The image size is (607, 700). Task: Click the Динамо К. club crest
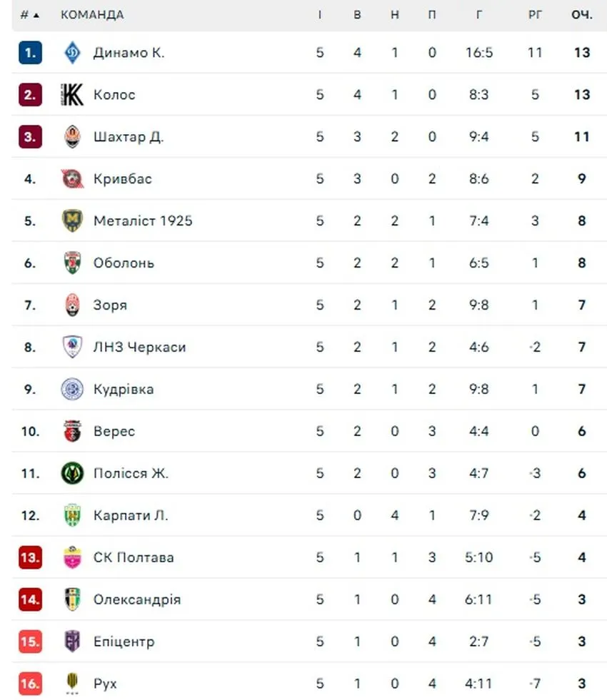72,53
